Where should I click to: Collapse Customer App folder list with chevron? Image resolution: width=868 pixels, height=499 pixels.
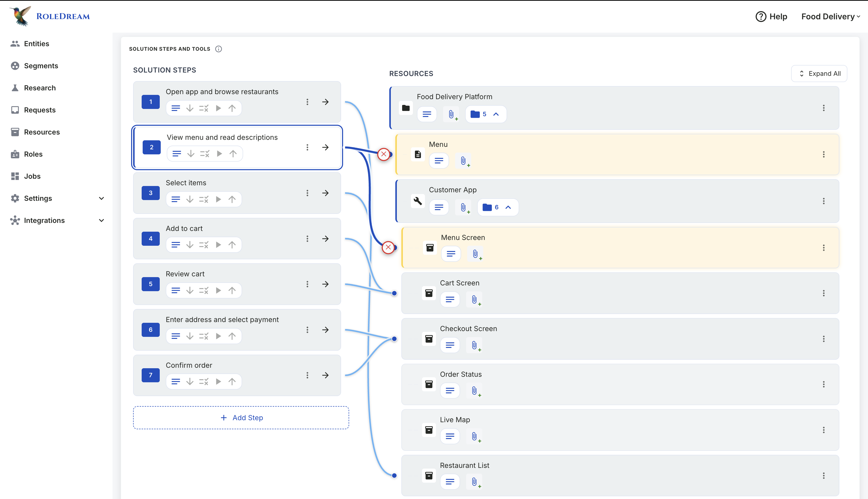(508, 207)
